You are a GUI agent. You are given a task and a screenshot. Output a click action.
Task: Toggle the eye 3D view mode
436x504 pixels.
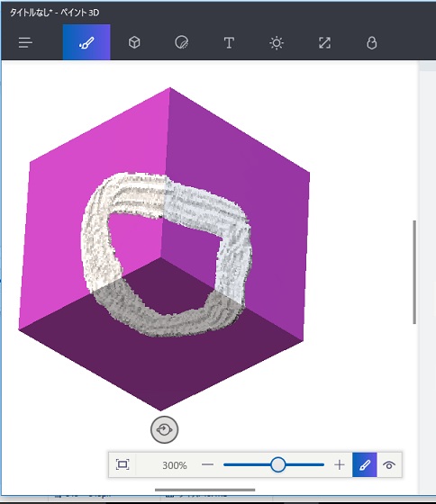389,464
